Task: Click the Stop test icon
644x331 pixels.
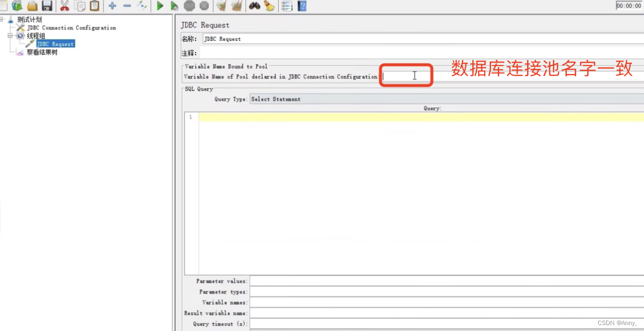Action: coord(189,6)
